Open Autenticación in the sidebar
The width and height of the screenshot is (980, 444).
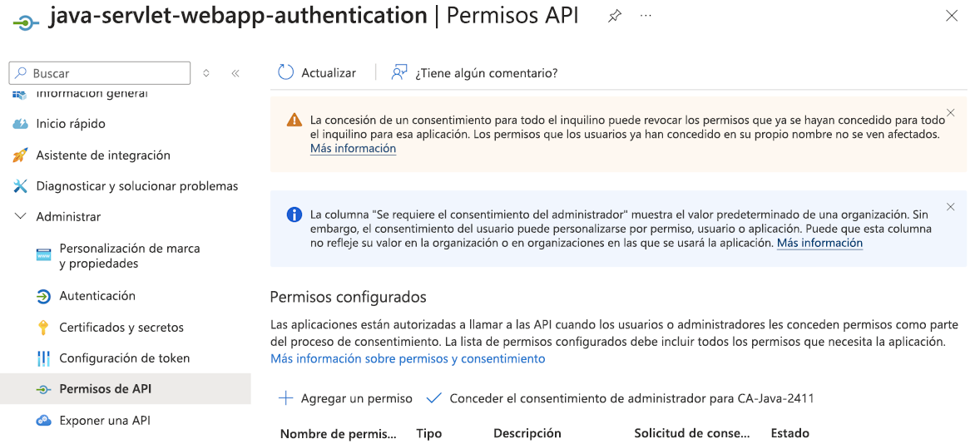tap(97, 296)
